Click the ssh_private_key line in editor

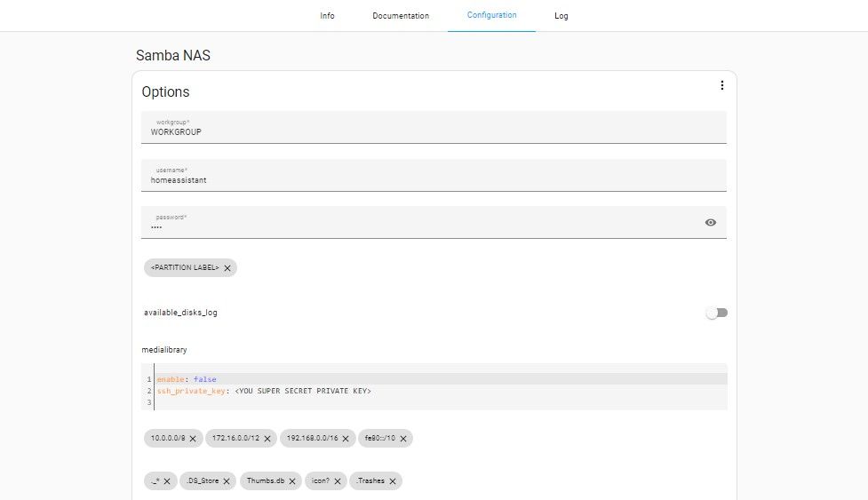pyautogui.click(x=441, y=391)
